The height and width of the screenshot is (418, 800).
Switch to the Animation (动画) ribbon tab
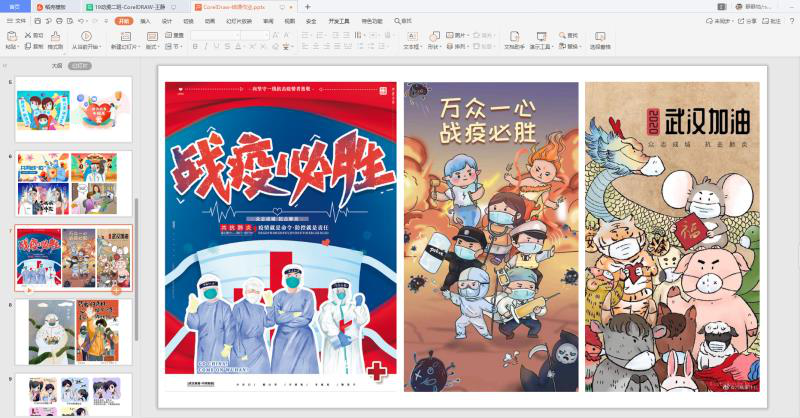(x=210, y=21)
